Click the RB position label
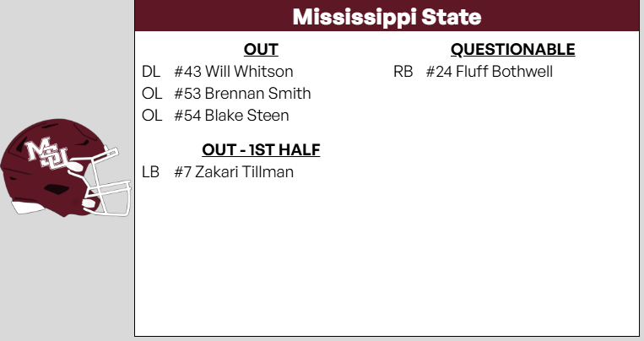 click(x=403, y=72)
